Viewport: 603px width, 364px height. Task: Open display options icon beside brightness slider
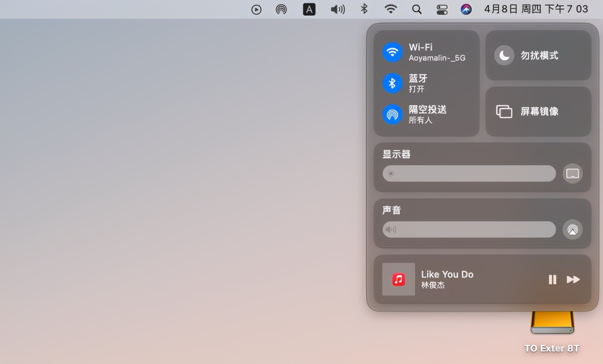click(x=572, y=174)
